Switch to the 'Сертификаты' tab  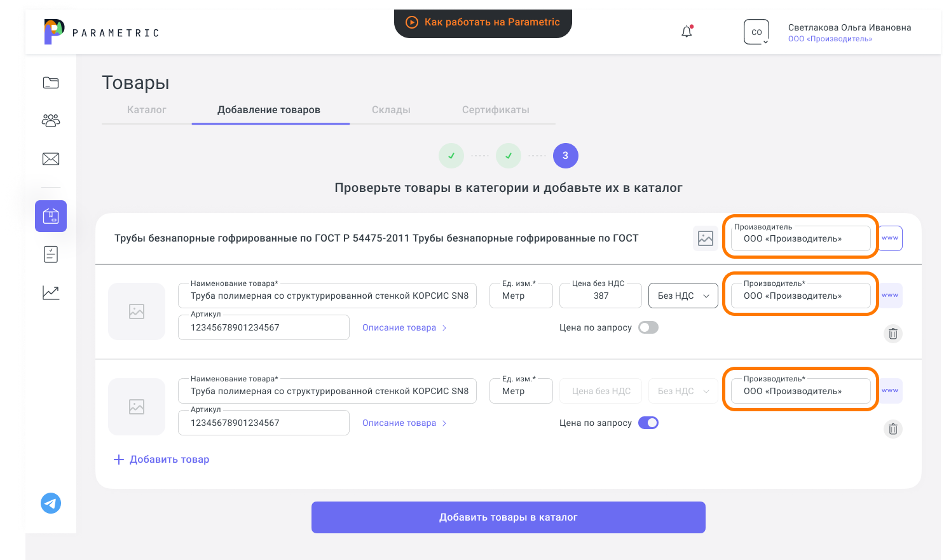click(496, 109)
